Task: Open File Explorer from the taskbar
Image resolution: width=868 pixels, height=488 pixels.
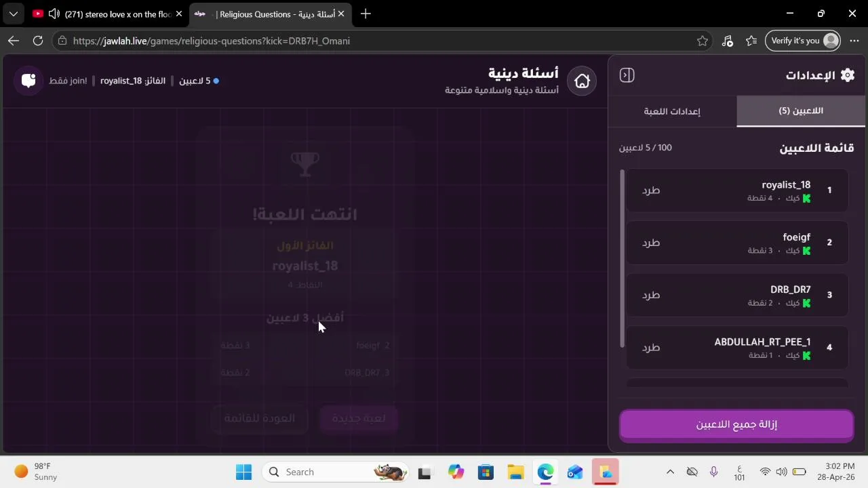Action: click(x=516, y=472)
